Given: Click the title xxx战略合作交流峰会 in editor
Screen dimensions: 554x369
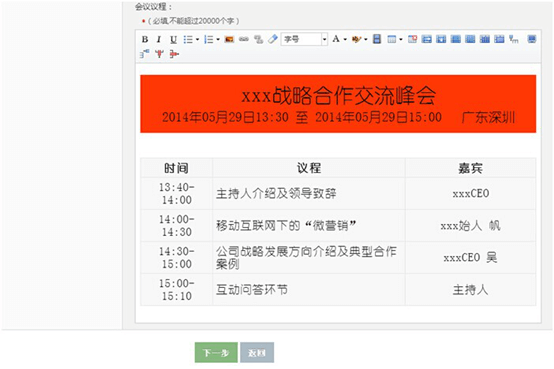Looking at the screenshot, I should (338, 95).
